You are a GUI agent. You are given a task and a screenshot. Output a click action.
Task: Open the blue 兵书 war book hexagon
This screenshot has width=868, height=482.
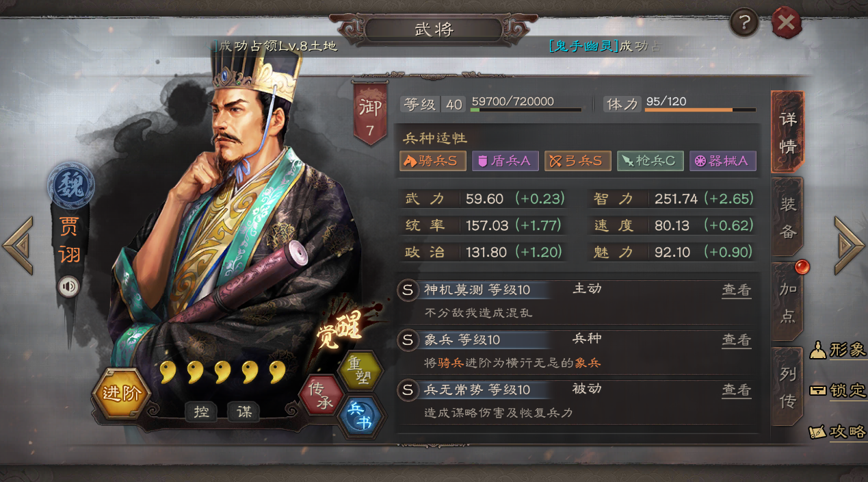[360, 416]
